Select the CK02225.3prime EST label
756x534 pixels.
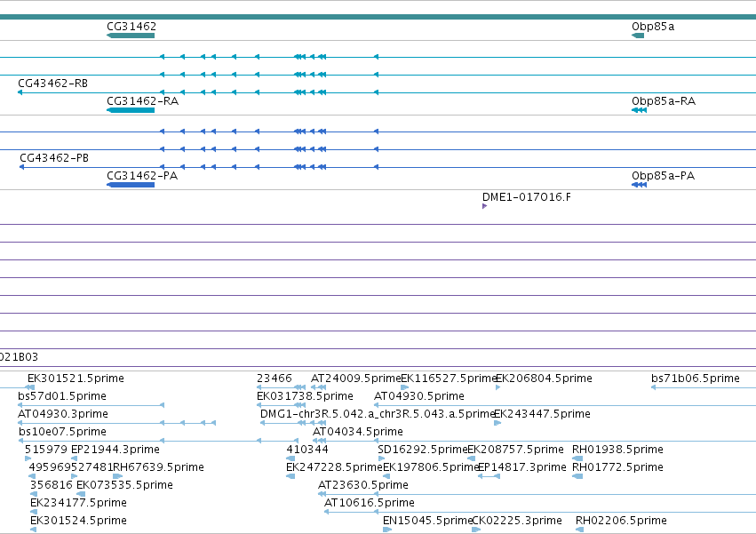[x=517, y=522]
